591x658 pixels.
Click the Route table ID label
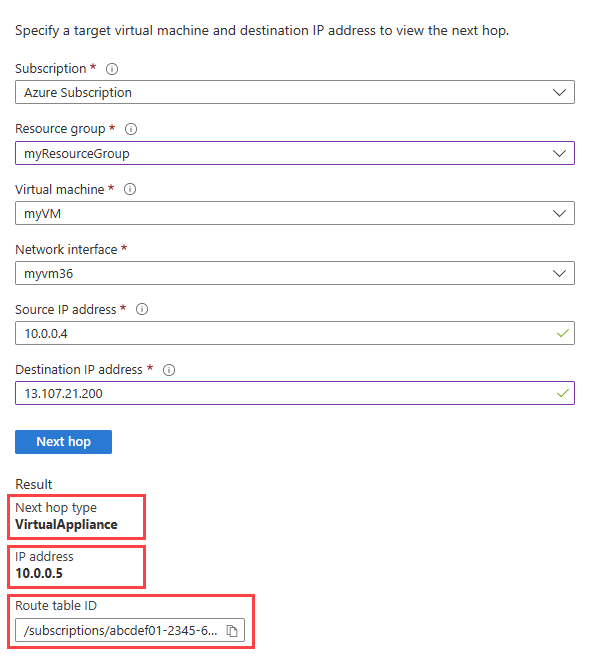pos(56,606)
